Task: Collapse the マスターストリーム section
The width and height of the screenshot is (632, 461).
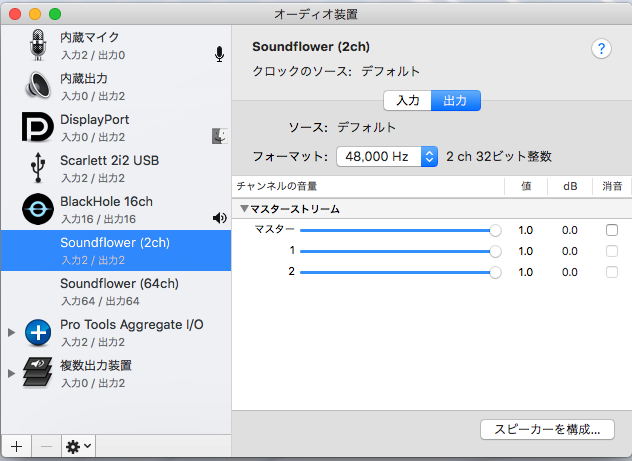Action: [244, 209]
